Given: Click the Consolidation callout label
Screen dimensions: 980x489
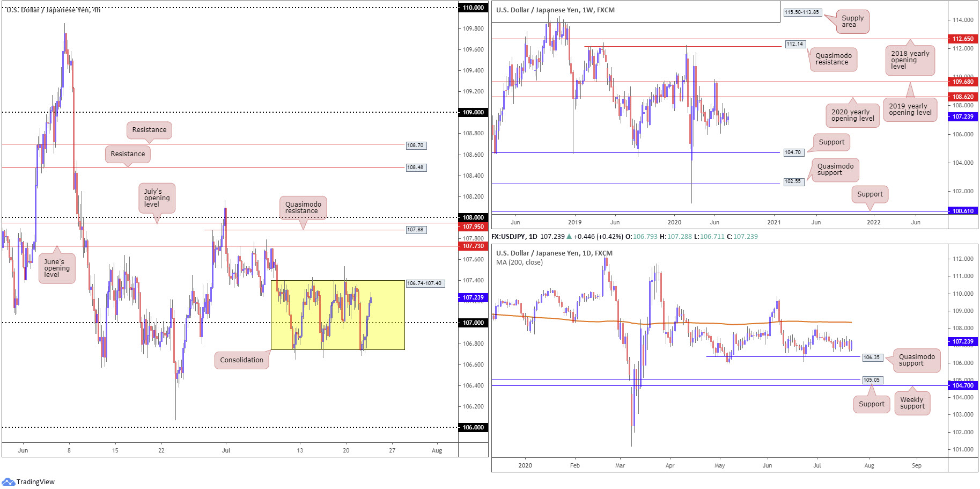Looking at the screenshot, I should 241,360.
